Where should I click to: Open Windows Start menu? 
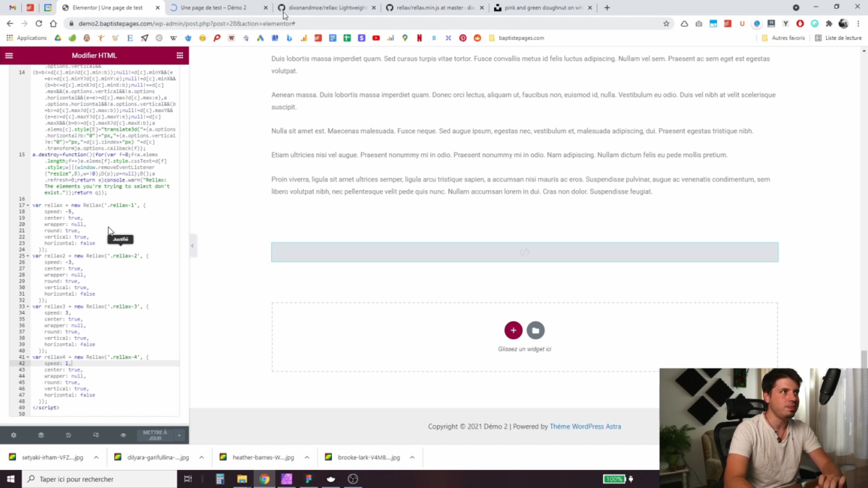11,479
